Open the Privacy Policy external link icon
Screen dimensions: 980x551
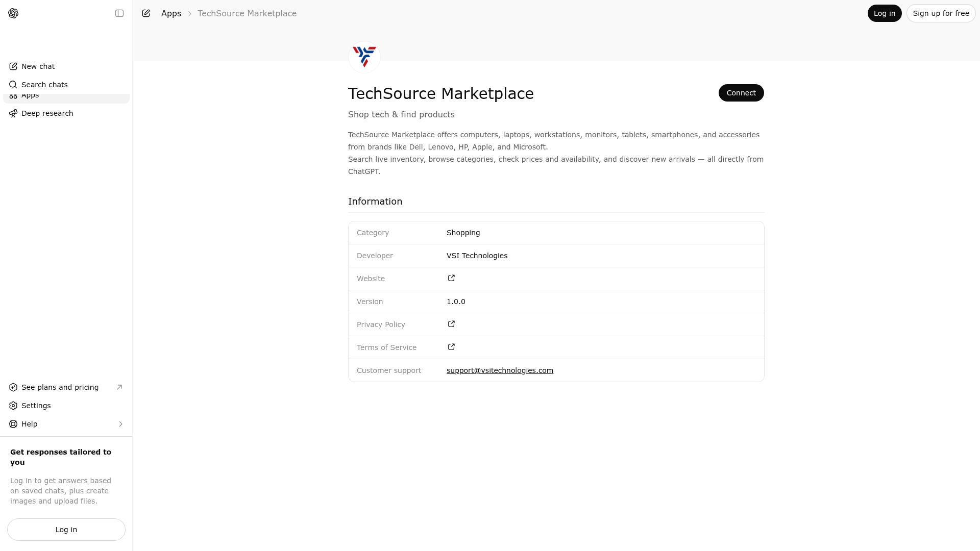(451, 324)
